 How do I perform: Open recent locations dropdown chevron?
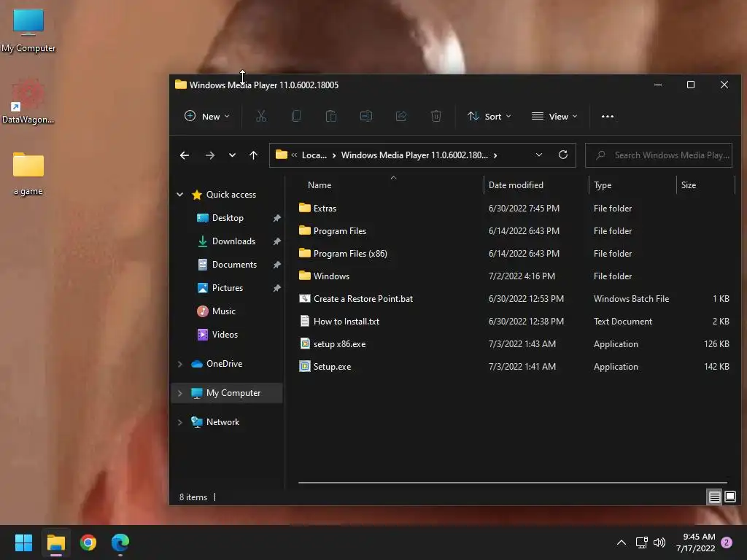pos(232,155)
